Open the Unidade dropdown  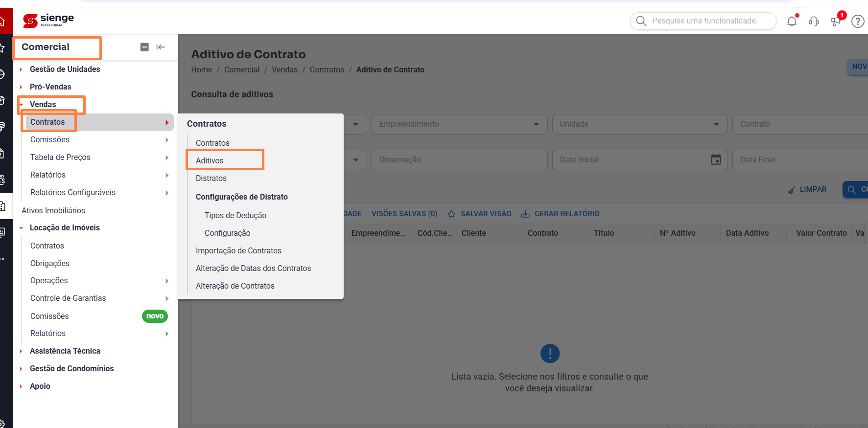pos(640,124)
